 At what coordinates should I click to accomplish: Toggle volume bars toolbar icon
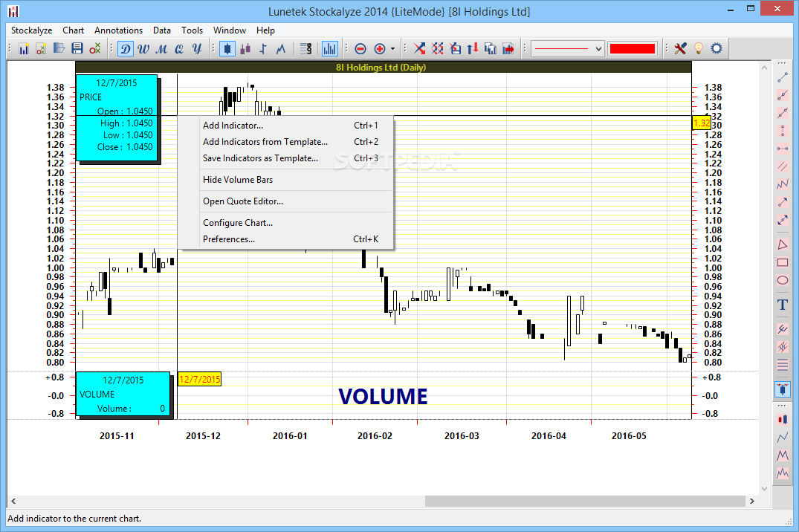[330, 49]
